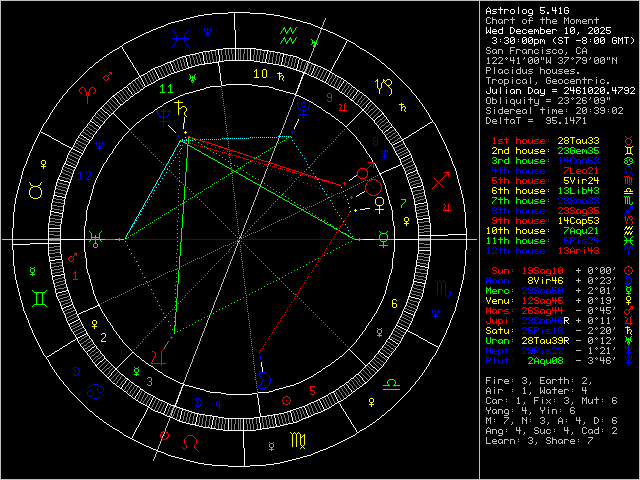This screenshot has width=640, height=480.
Task: Click the red Leo sign glyph on the zodiac ring
Action: point(190,443)
